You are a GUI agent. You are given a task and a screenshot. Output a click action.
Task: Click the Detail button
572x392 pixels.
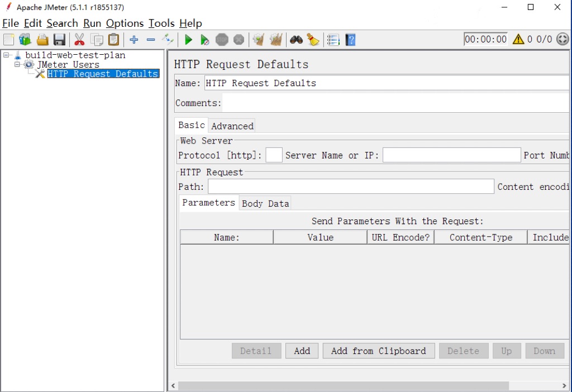(256, 351)
